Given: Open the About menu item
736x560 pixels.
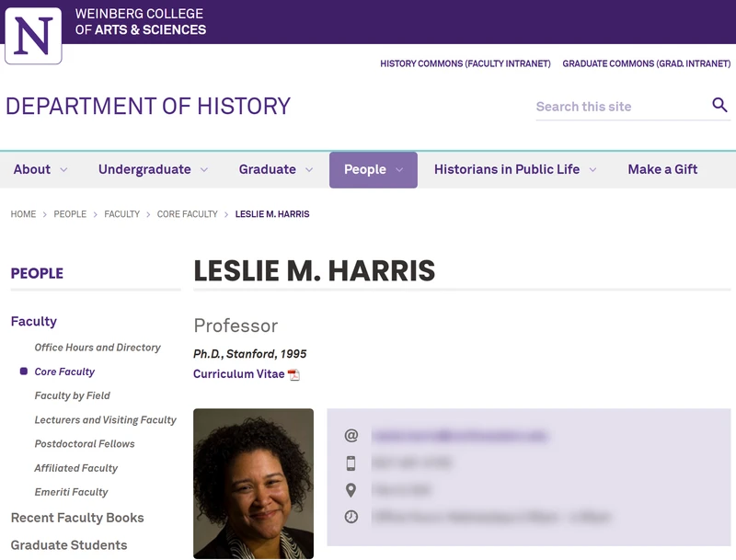Looking at the screenshot, I should click(32, 169).
